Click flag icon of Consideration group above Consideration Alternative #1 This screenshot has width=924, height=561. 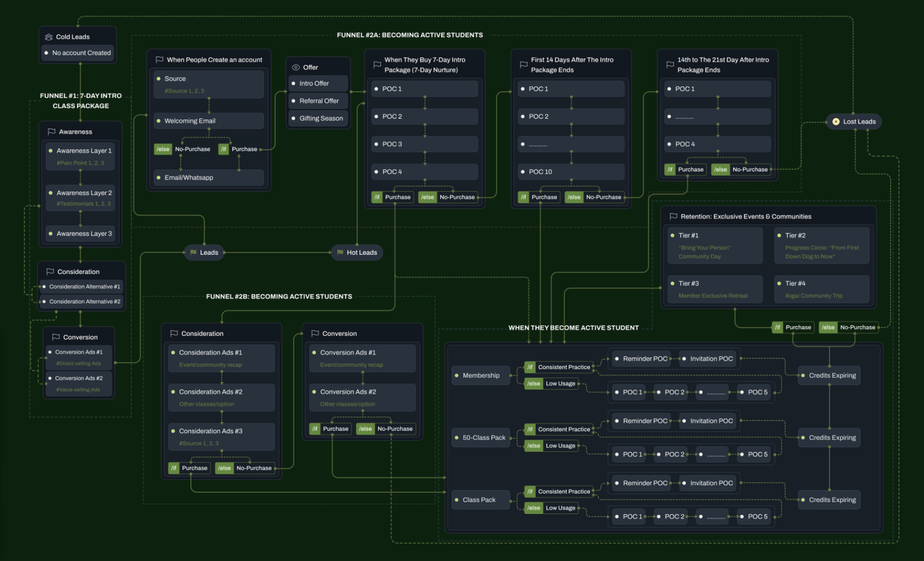click(50, 272)
